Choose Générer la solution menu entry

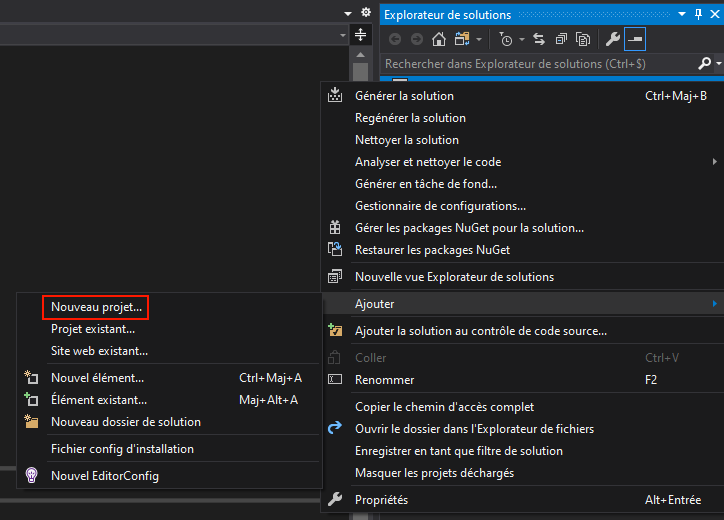click(404, 96)
